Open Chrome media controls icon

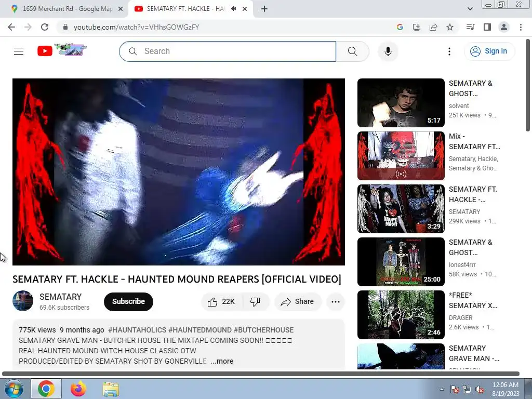point(470,27)
